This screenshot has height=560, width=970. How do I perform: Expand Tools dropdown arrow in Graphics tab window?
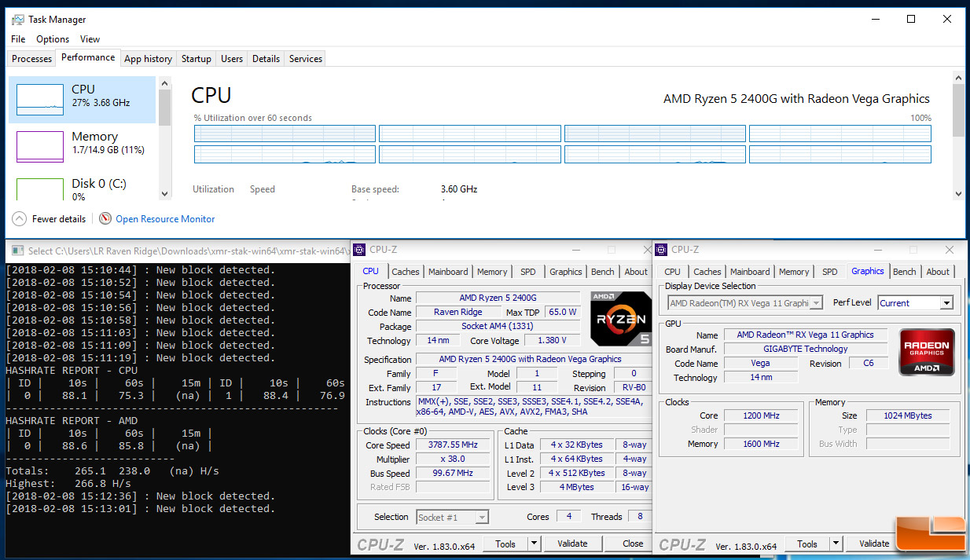click(x=836, y=544)
